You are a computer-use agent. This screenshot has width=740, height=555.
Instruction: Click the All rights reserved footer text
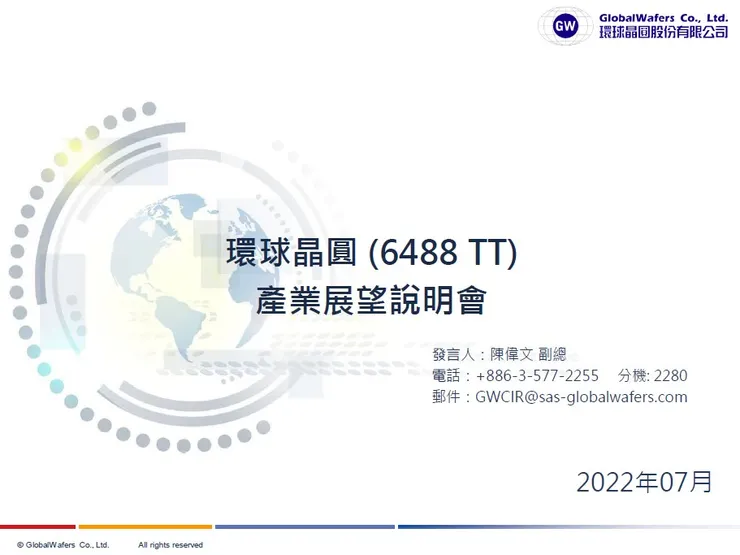[x=170, y=545]
